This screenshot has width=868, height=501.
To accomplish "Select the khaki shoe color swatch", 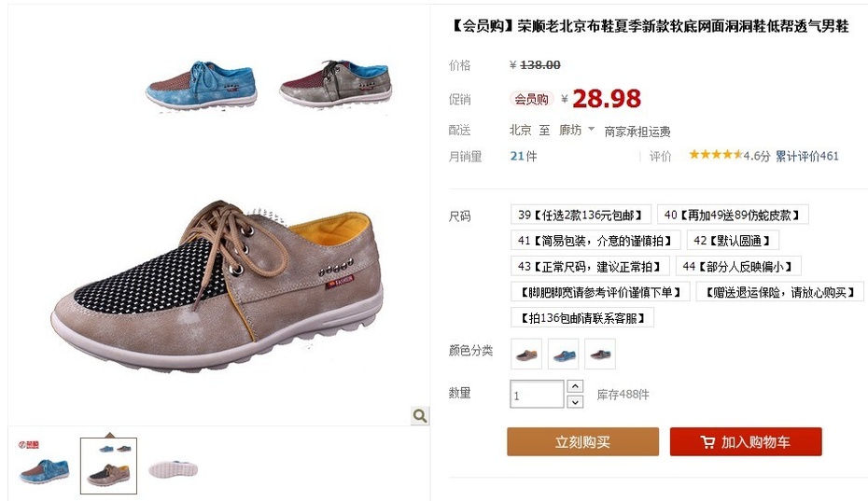I will pyautogui.click(x=526, y=354).
